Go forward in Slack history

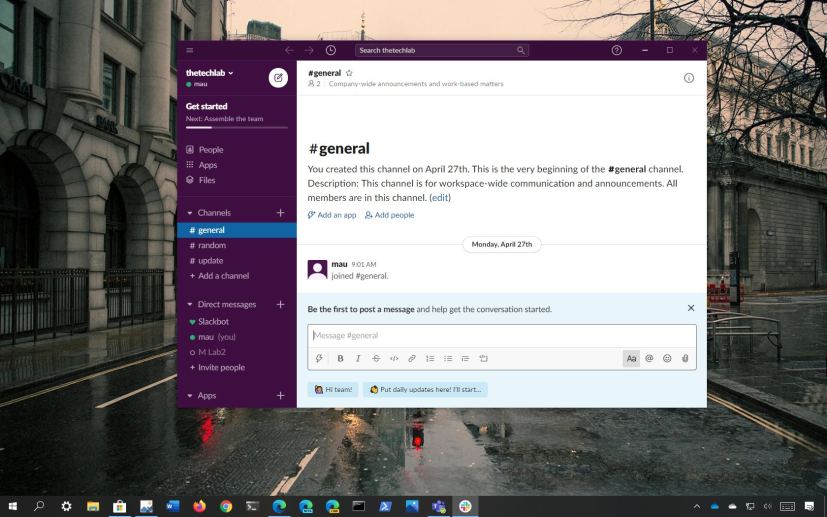coord(309,50)
